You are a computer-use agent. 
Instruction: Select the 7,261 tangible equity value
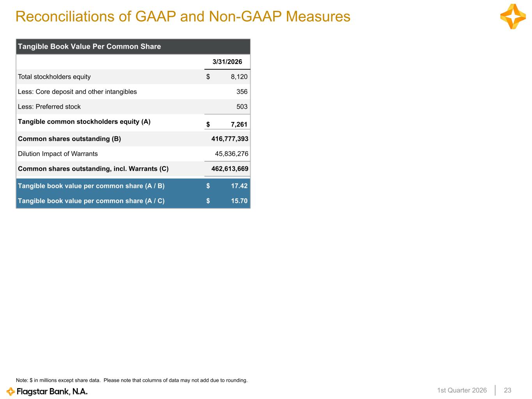(239, 125)
